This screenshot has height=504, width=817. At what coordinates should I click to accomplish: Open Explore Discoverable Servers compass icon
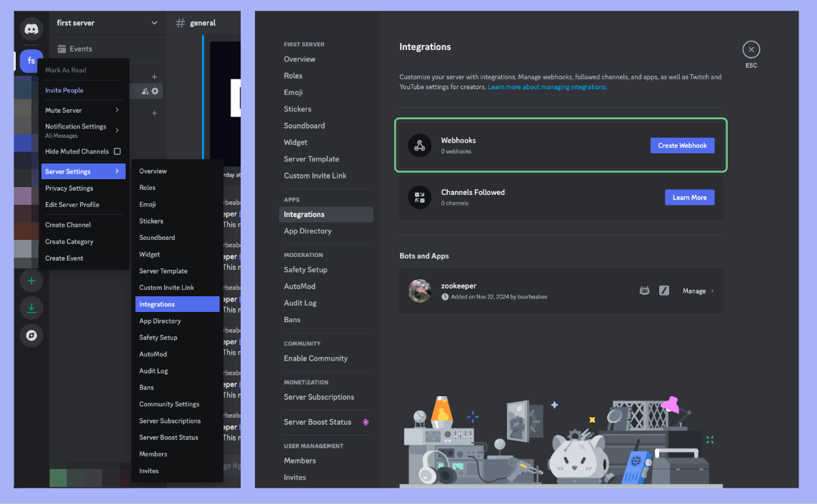tap(31, 336)
